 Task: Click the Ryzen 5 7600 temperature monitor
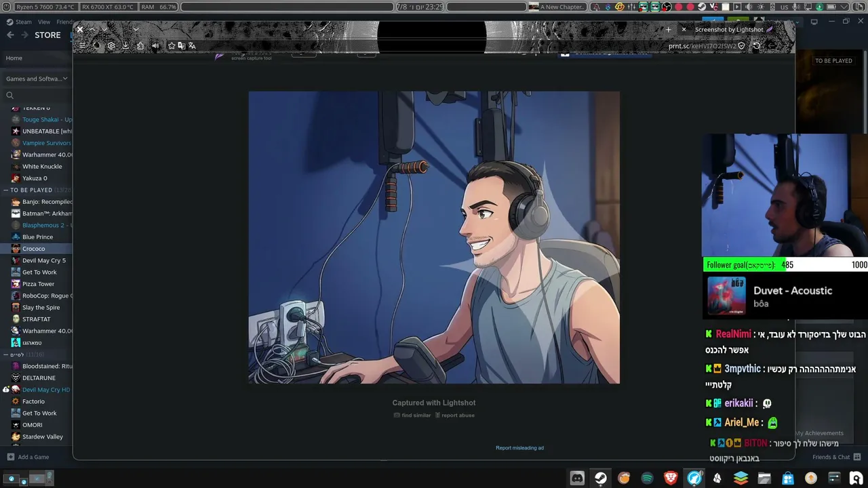point(45,7)
